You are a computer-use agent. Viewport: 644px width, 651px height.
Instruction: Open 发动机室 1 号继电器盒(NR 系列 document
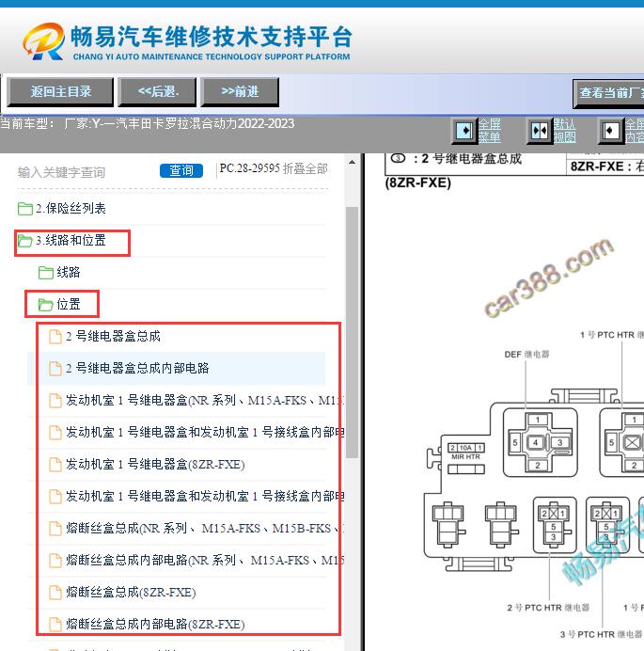(x=205, y=400)
